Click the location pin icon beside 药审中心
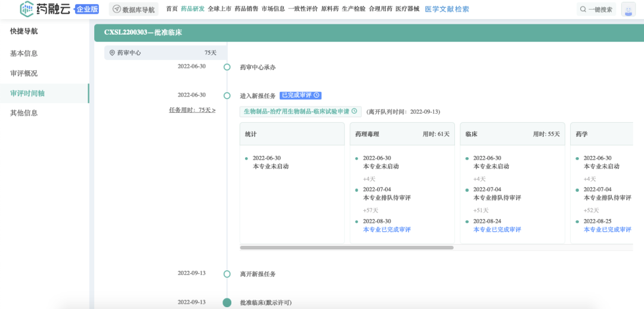 [x=112, y=53]
